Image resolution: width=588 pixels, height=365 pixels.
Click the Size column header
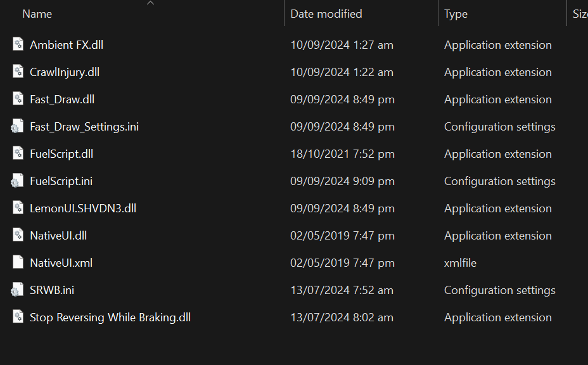coord(580,14)
